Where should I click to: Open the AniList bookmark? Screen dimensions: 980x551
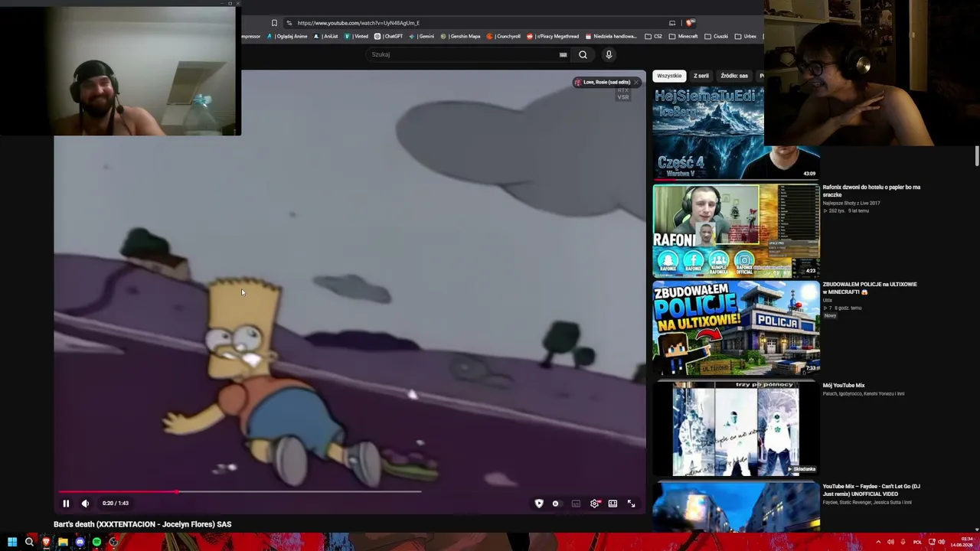(326, 36)
